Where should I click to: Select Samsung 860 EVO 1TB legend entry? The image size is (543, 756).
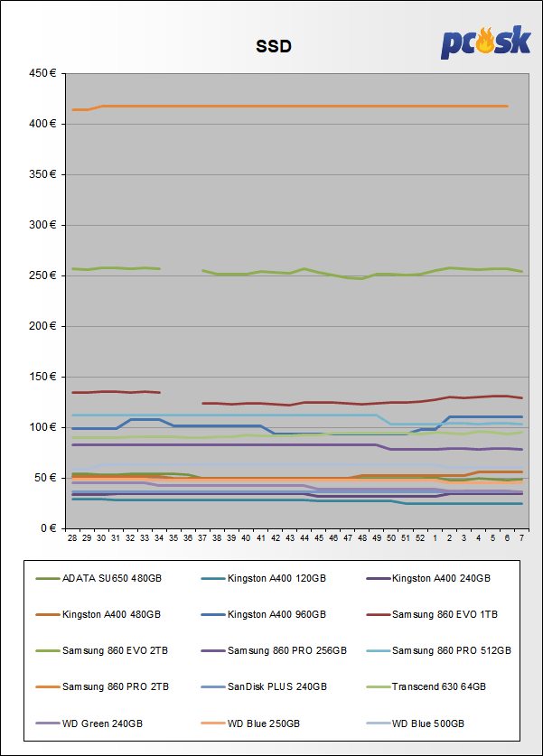coord(432,614)
